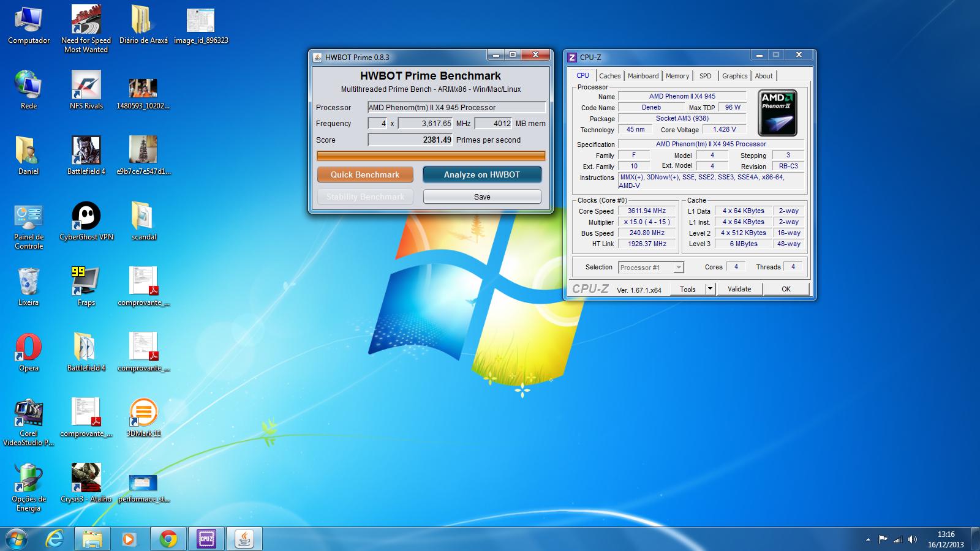
Task: Open the Lixeira recycle bin
Action: (28, 287)
